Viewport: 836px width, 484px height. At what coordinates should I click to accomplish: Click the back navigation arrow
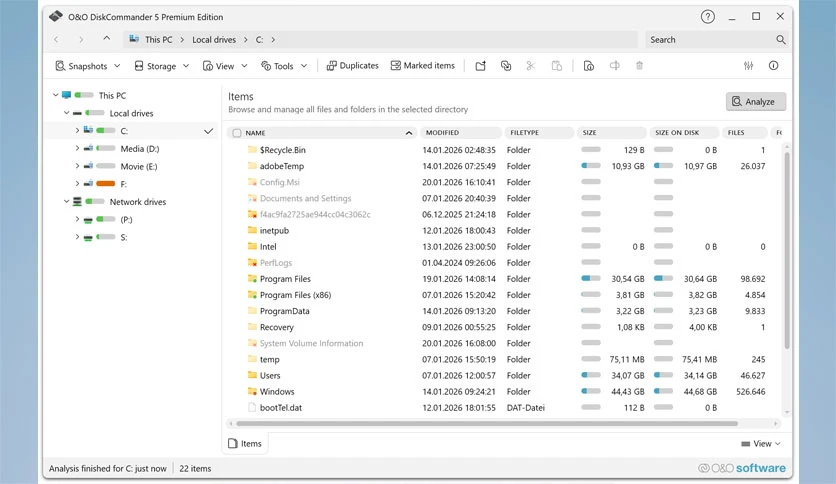(57, 39)
